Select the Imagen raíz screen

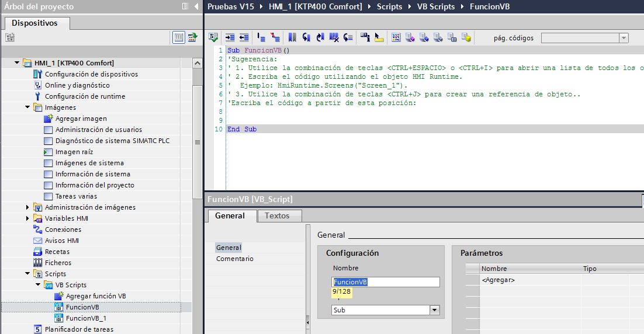coord(74,151)
